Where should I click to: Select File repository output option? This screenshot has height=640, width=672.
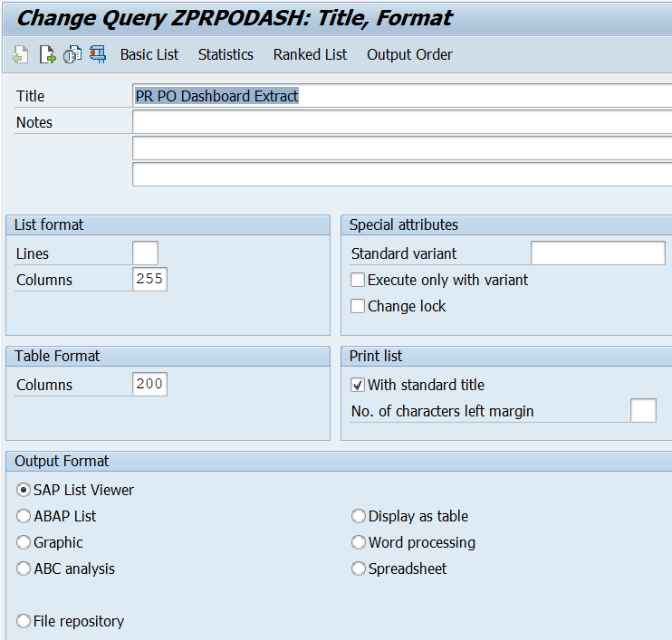click(24, 621)
